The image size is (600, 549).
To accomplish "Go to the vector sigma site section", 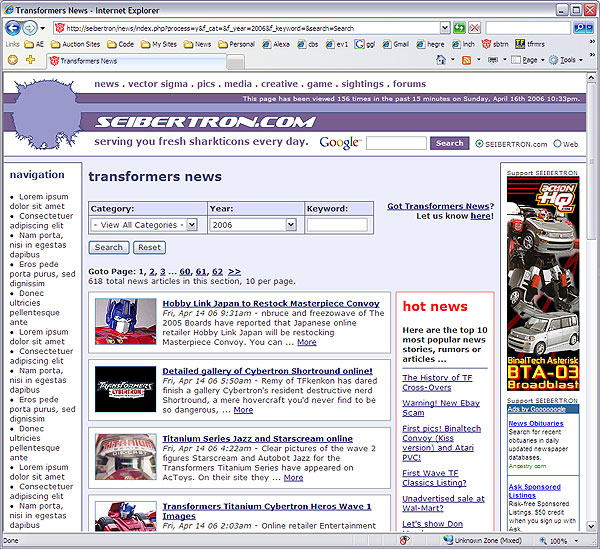I will tap(158, 84).
